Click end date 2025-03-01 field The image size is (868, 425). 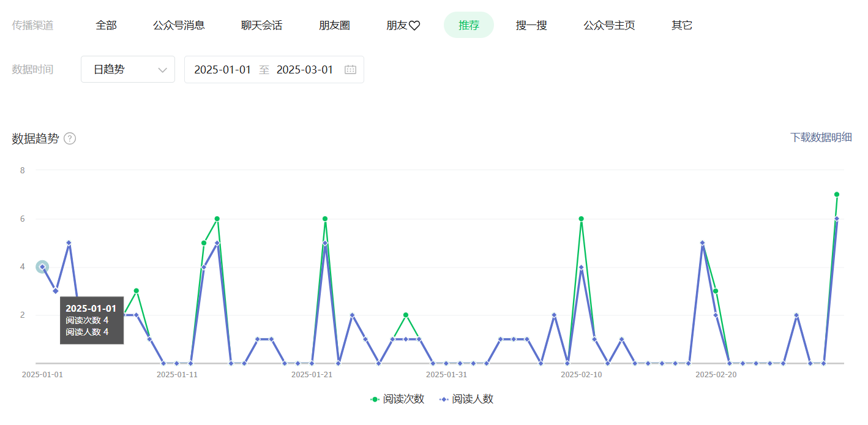pos(305,69)
